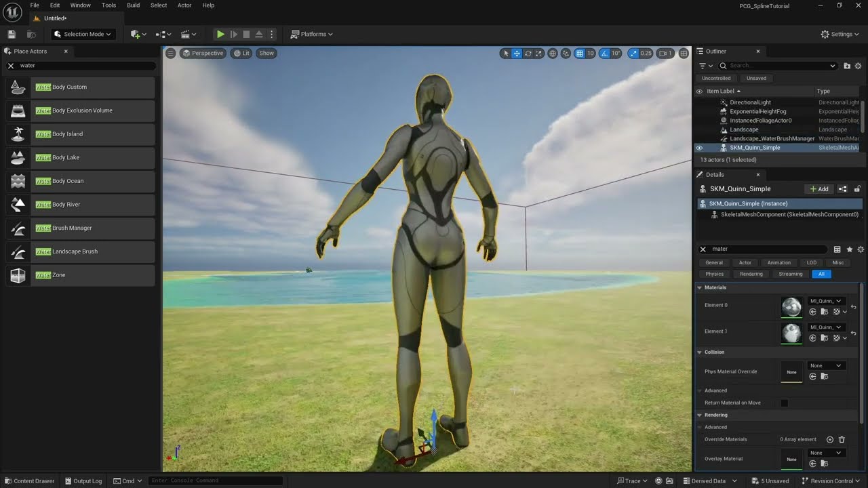Viewport: 868px width, 488px height.
Task: Select the General filter in Details
Action: click(714, 263)
